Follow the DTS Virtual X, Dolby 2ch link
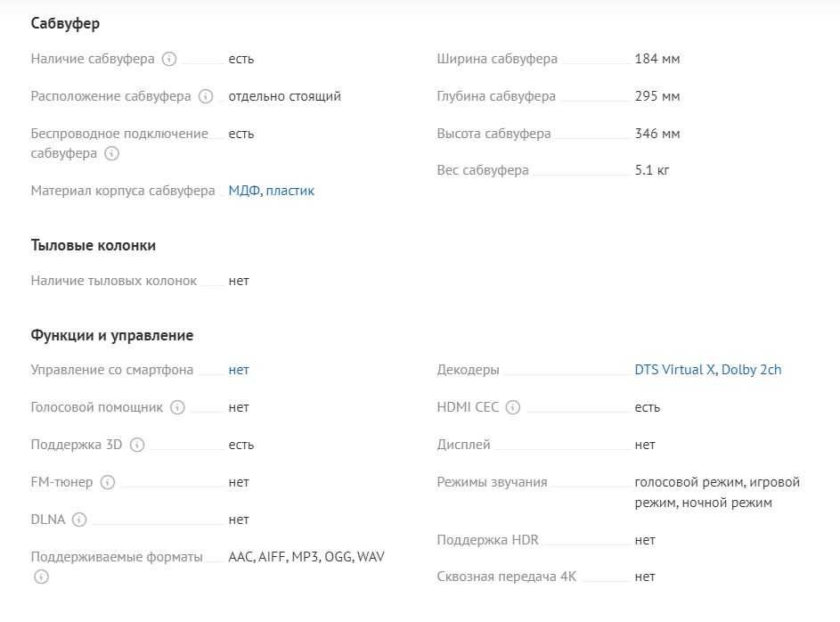840x622 pixels. click(x=707, y=370)
